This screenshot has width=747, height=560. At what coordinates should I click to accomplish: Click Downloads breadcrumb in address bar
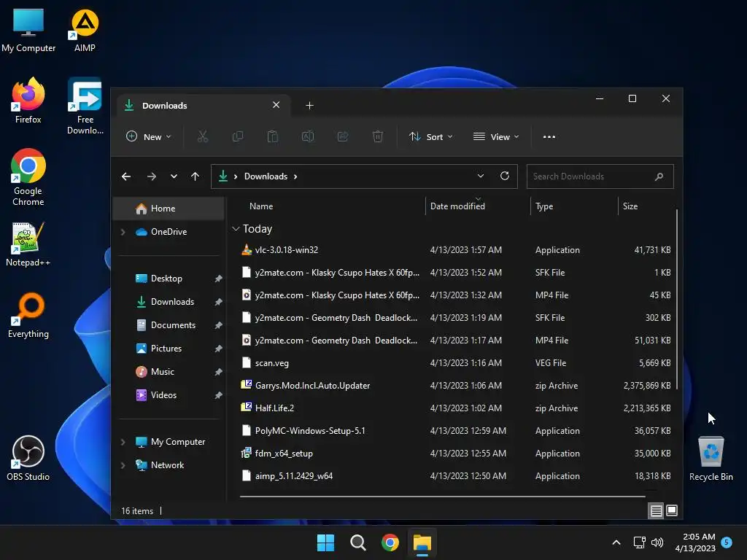click(x=266, y=176)
